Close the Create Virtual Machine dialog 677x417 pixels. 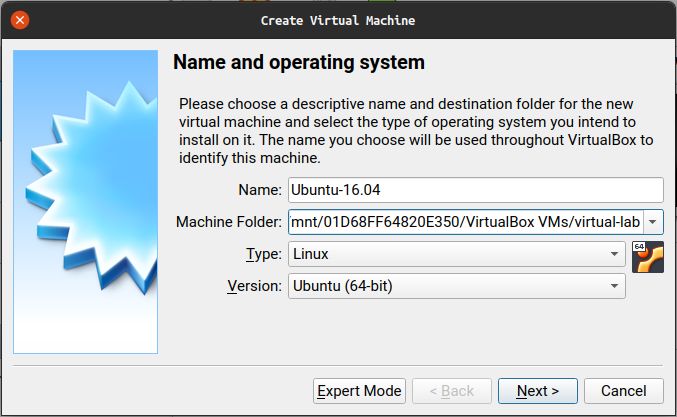tap(20, 20)
